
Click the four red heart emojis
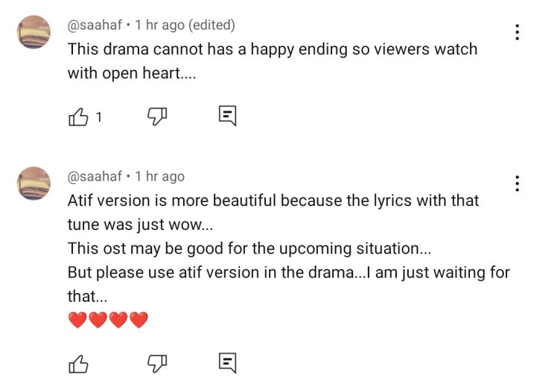point(108,320)
